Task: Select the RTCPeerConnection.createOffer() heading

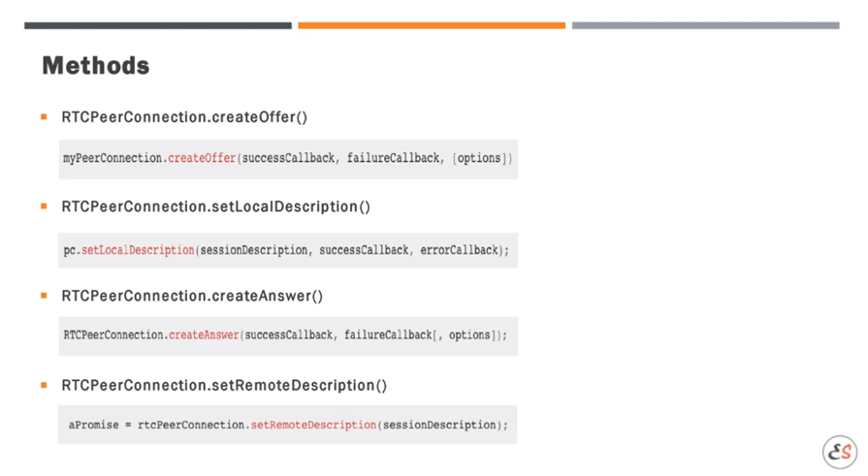Action: (184, 117)
